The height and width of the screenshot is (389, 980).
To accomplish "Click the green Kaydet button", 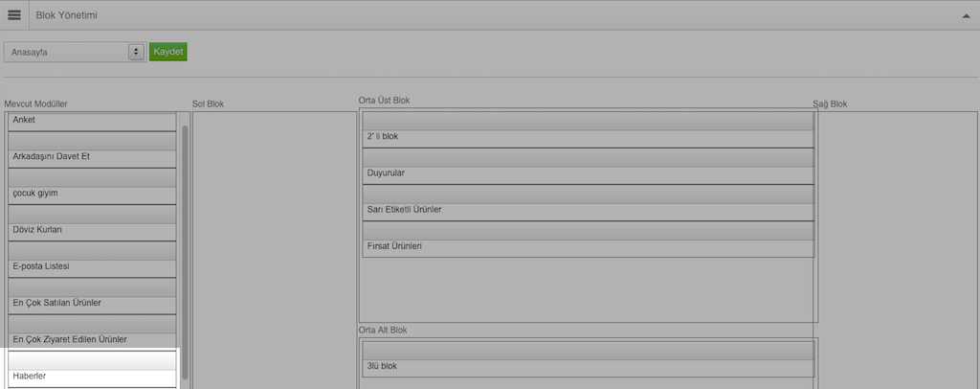I will [168, 52].
